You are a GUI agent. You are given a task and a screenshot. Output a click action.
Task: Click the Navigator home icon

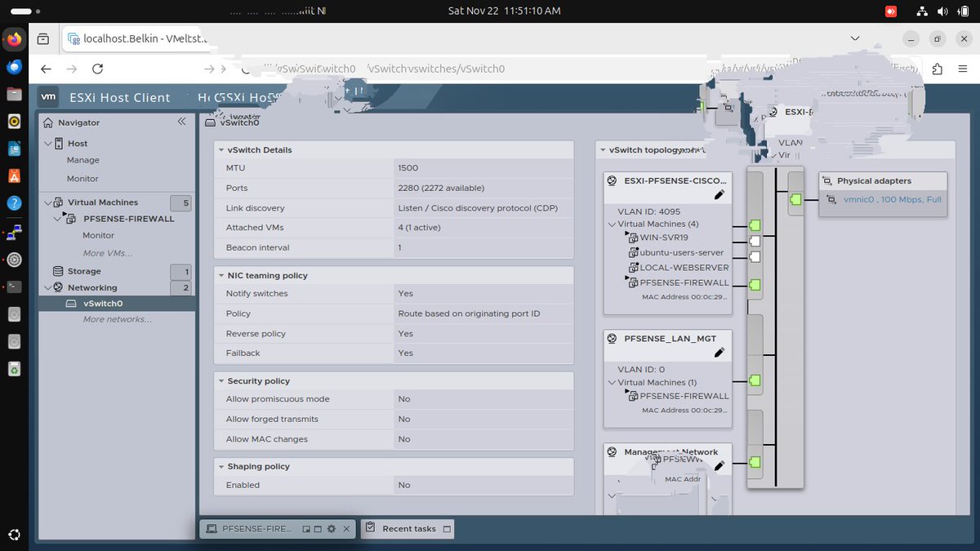coord(48,122)
